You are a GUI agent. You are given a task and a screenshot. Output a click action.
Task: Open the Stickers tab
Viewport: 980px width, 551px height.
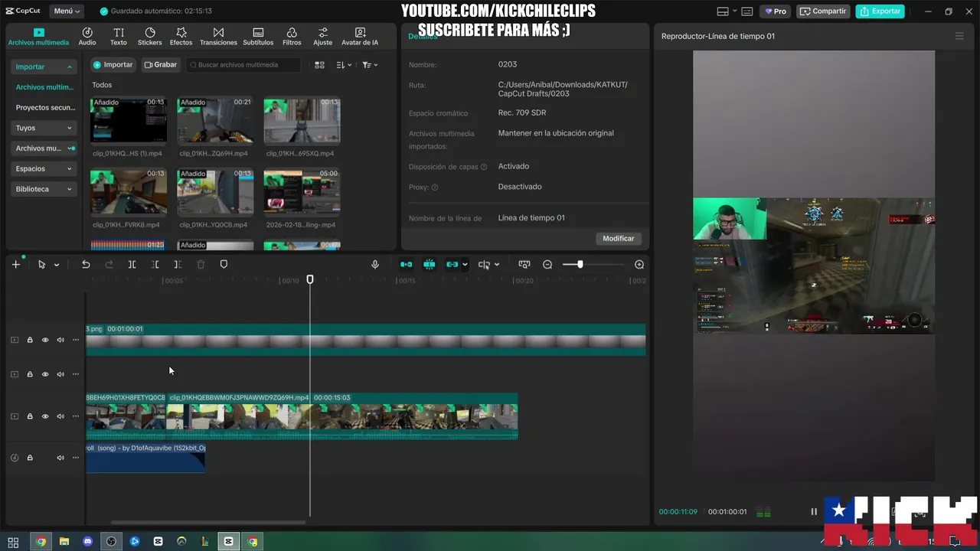click(x=150, y=37)
